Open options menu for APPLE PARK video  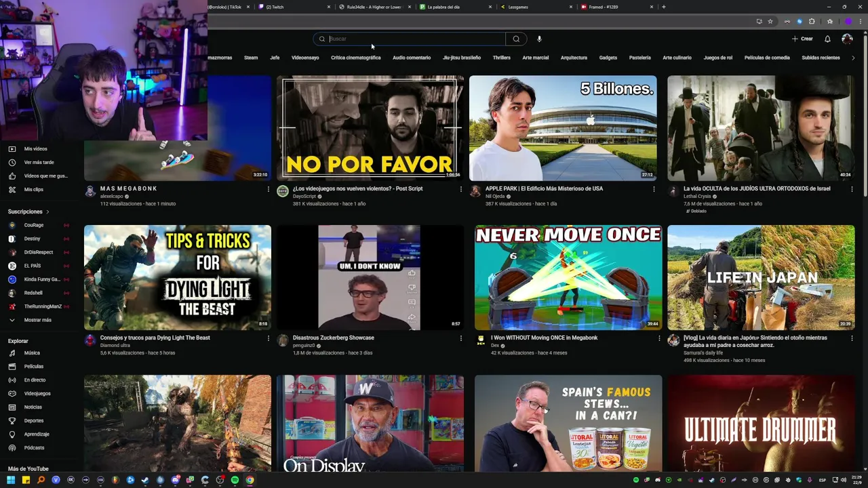pos(654,189)
